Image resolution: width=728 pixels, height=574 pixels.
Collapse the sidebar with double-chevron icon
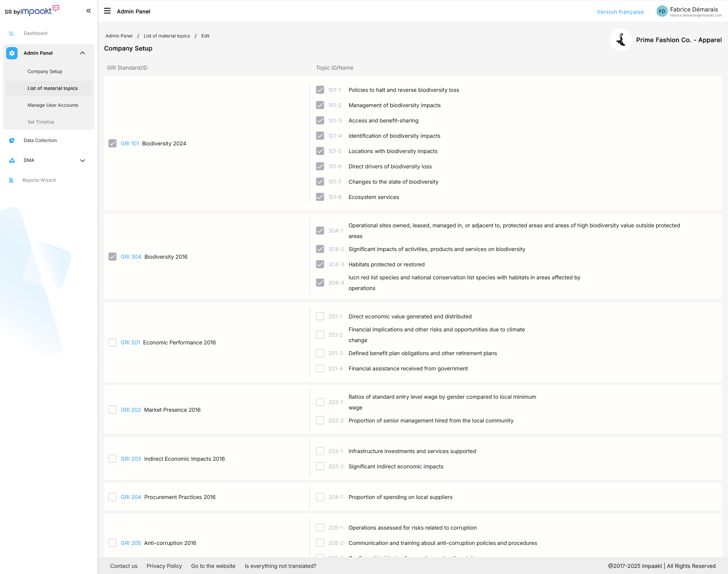[x=88, y=11]
